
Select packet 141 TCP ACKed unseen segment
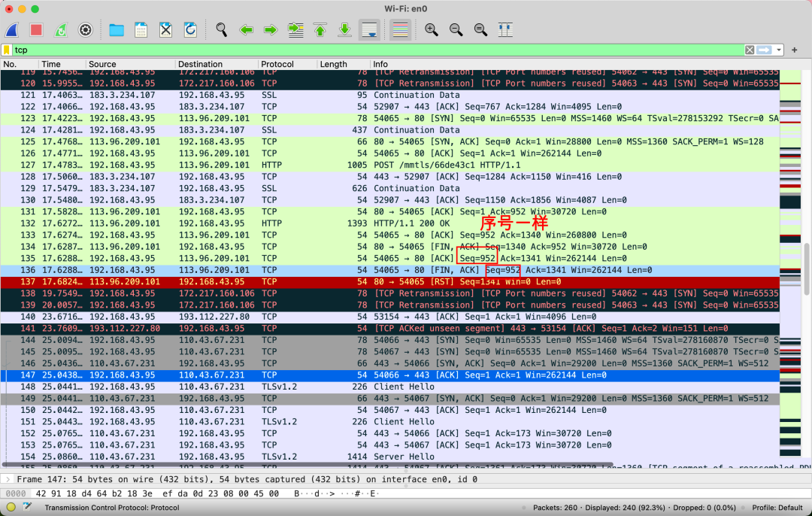(x=390, y=328)
